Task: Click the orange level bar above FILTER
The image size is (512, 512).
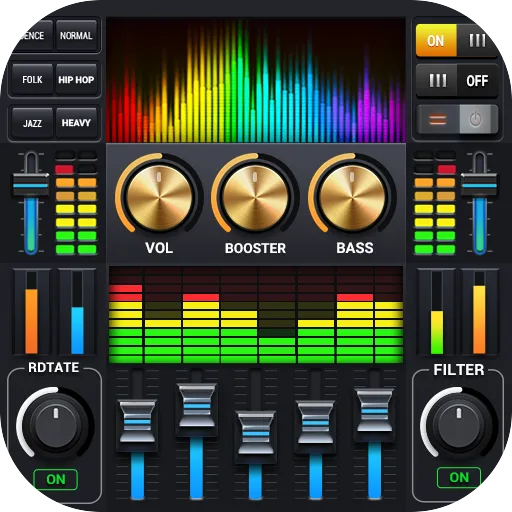Action: click(479, 313)
